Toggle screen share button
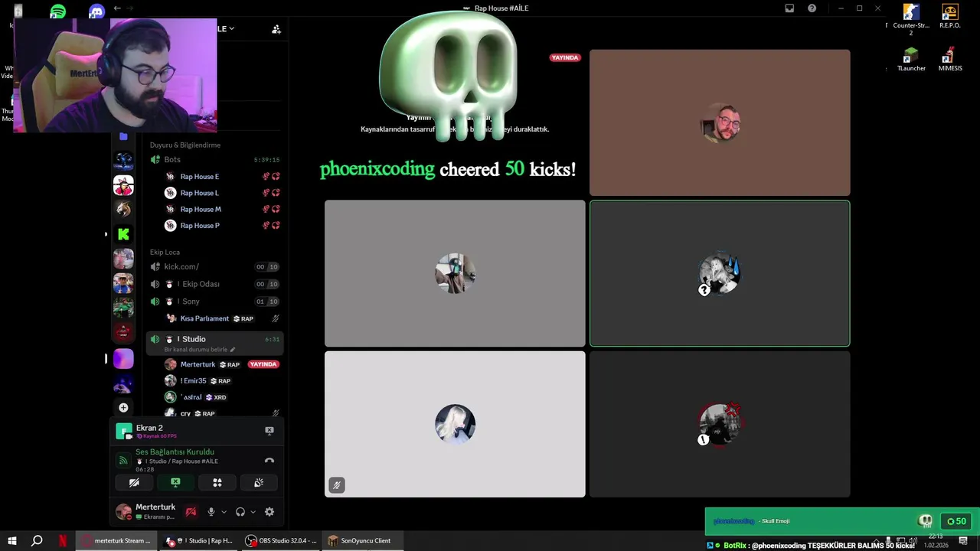Screen dimensions: 980x551 pos(175,482)
